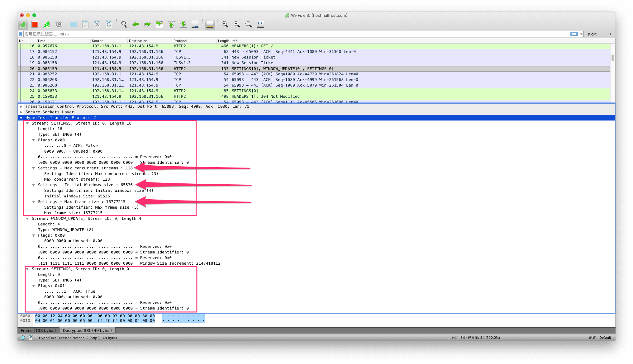Sort packets by Length column
The image size is (633, 364).
pyautogui.click(x=223, y=41)
